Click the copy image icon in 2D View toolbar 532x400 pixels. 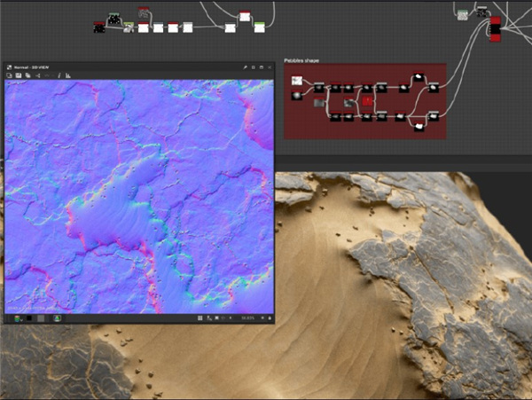[27, 76]
